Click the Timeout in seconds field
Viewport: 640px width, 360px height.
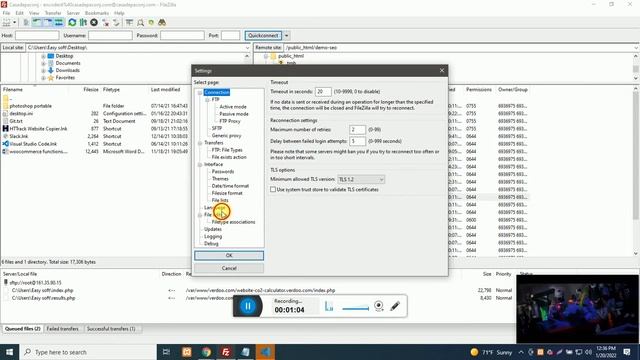point(323,91)
